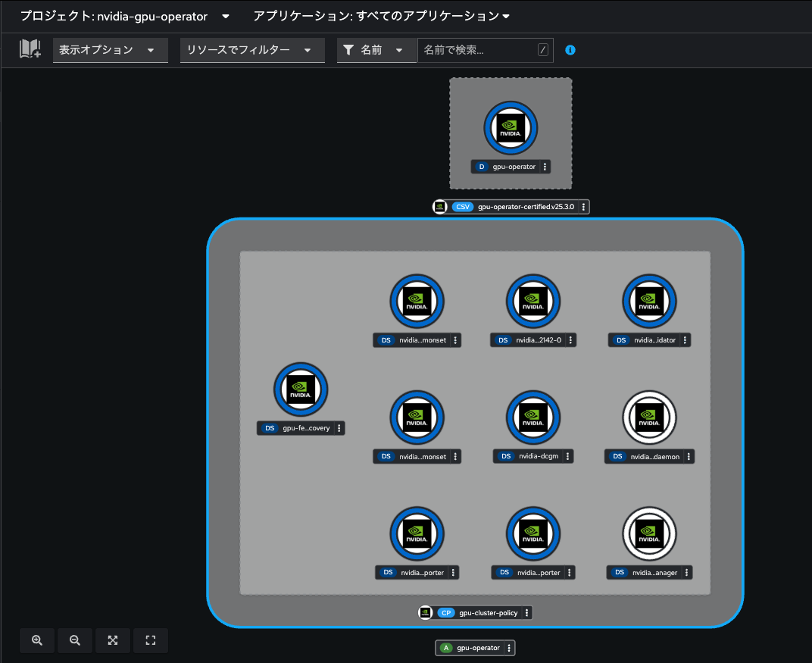Click the small NVIDIA icon beside CP badge
Screen dimensions: 812x663
425,613
